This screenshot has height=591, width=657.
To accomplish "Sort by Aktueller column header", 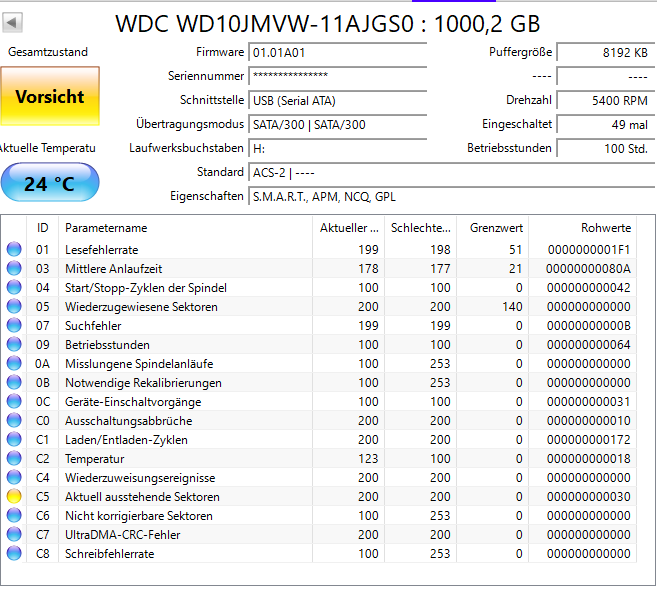I will point(349,228).
